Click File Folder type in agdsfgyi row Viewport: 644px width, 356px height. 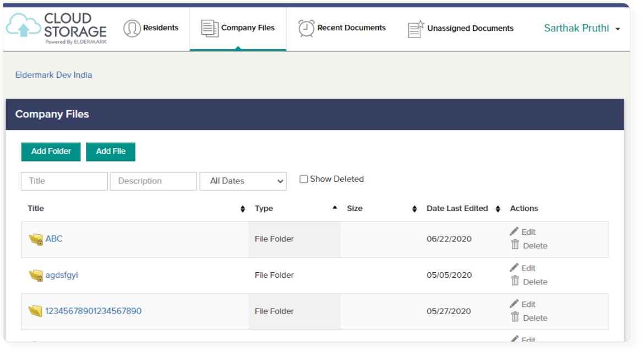point(274,275)
